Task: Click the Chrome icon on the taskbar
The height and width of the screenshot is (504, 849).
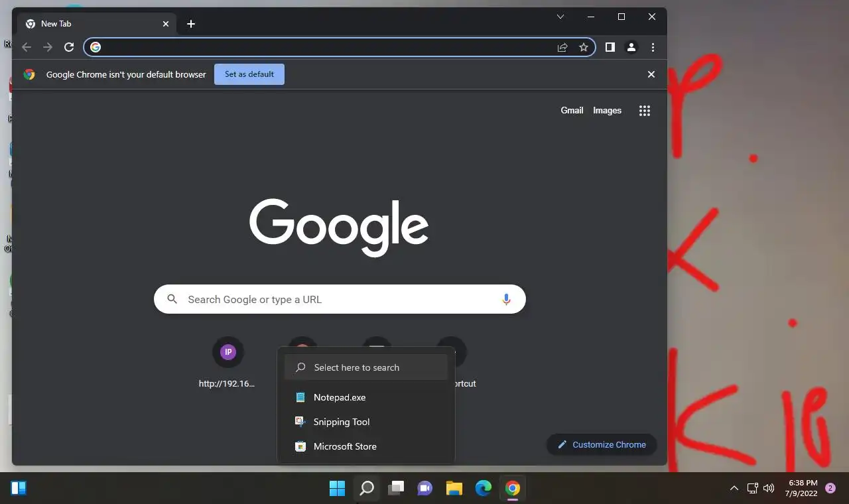Action: point(513,489)
